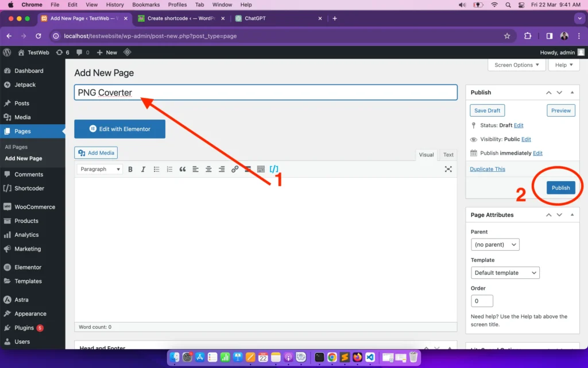Edit the Visibility public link

coord(526,139)
